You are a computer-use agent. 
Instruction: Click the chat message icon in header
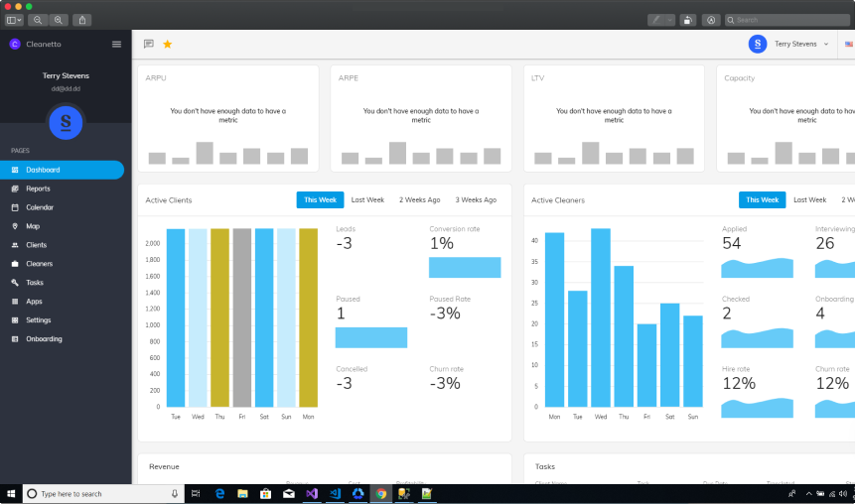(149, 44)
